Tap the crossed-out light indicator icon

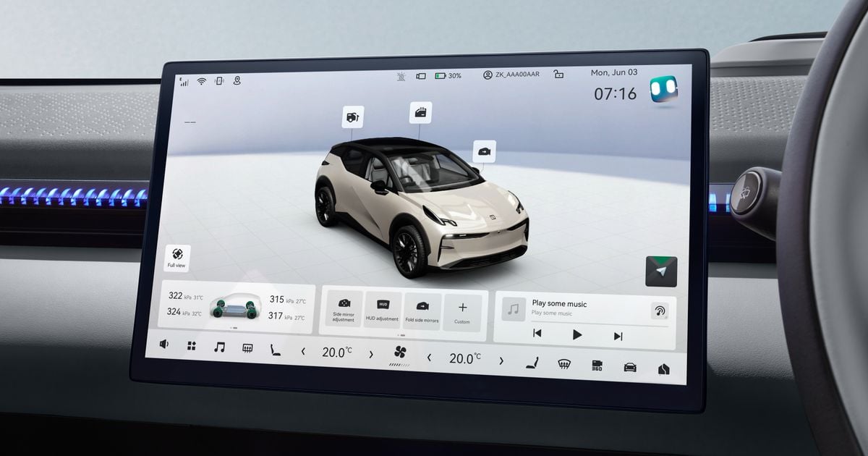click(x=401, y=75)
